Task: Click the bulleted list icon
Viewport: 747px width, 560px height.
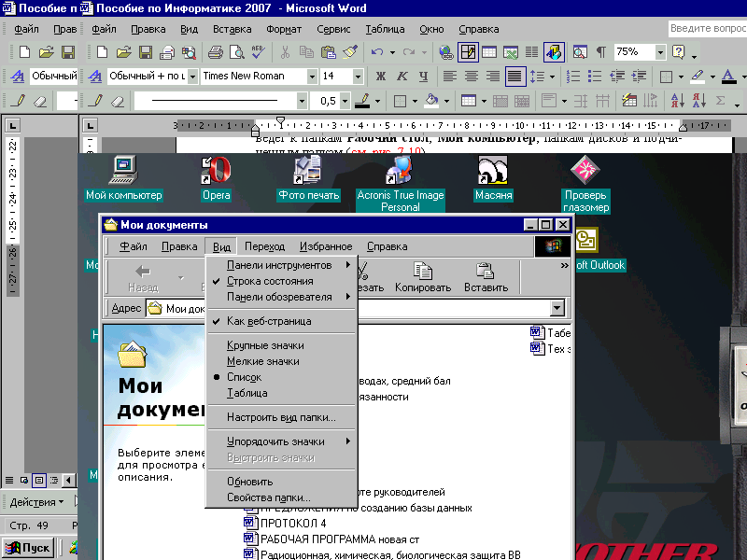Action: tap(595, 77)
